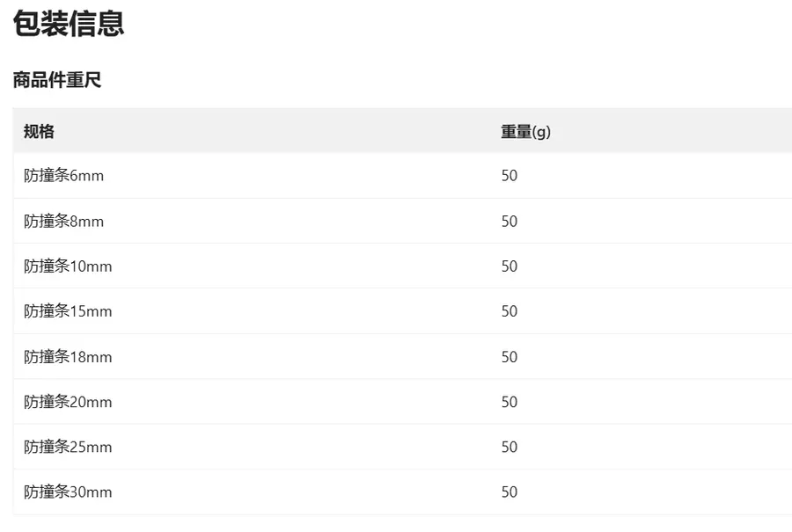Click the 防撞条20mm row label
Screen dimensions: 792x532
point(68,402)
